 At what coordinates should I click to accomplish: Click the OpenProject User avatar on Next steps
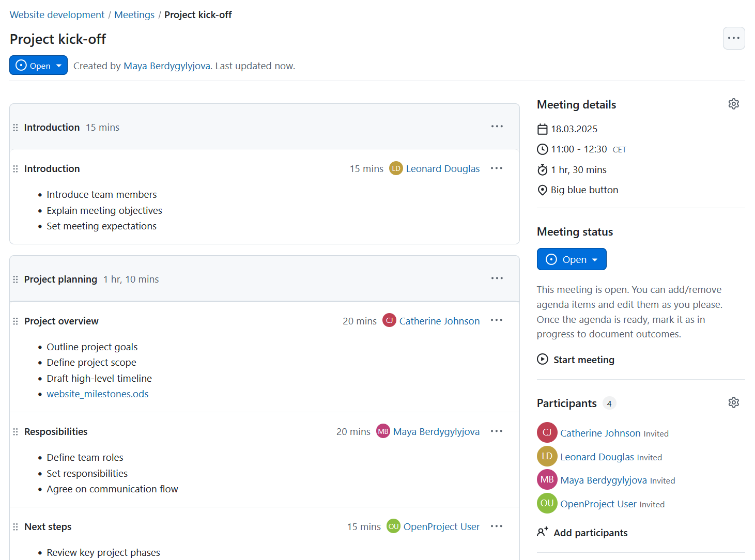coord(393,526)
